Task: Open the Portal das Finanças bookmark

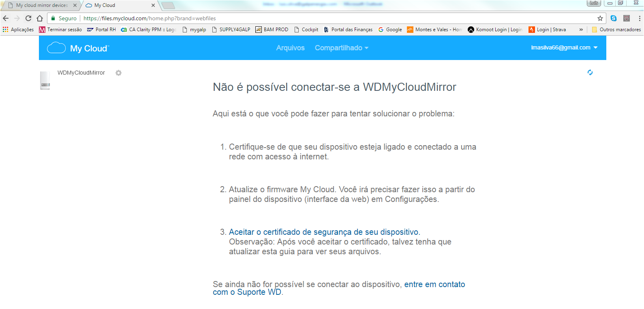Action: point(348,30)
